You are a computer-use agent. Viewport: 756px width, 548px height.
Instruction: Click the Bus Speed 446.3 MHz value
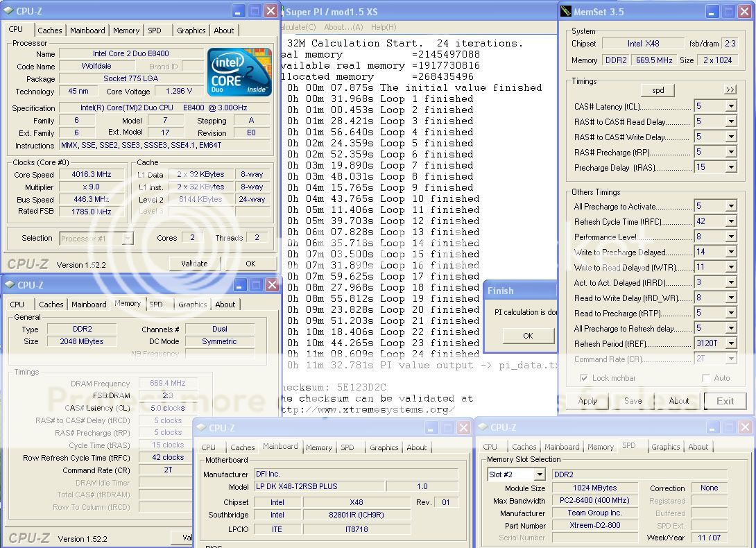[92, 199]
